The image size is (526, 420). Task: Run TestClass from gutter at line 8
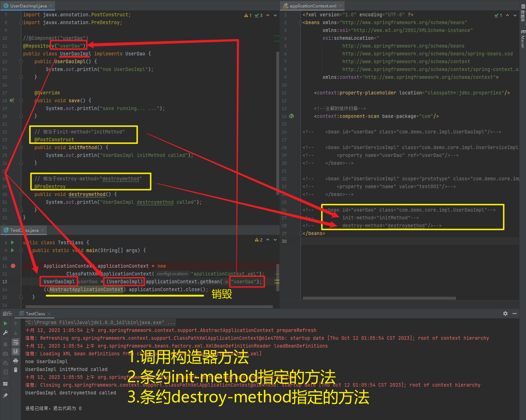(x=13, y=242)
